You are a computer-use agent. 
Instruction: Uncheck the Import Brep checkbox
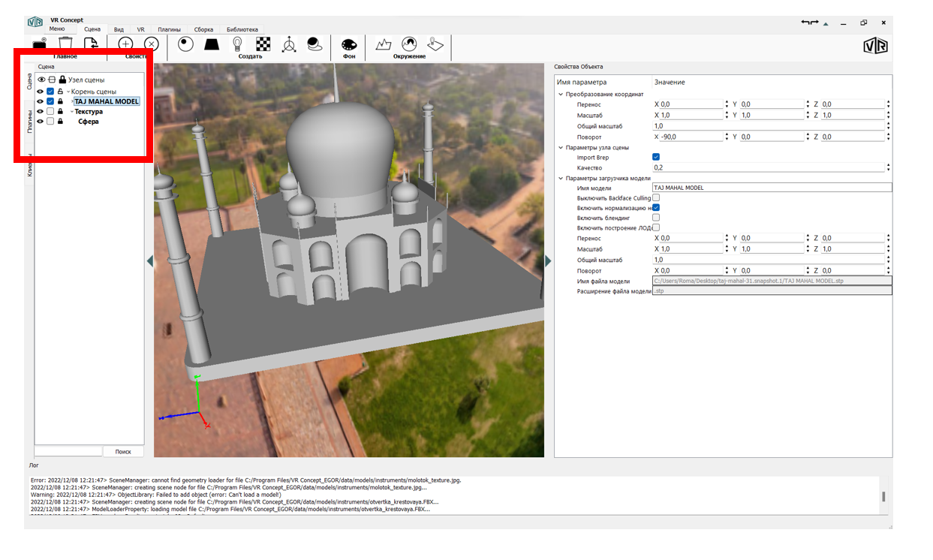tap(656, 158)
